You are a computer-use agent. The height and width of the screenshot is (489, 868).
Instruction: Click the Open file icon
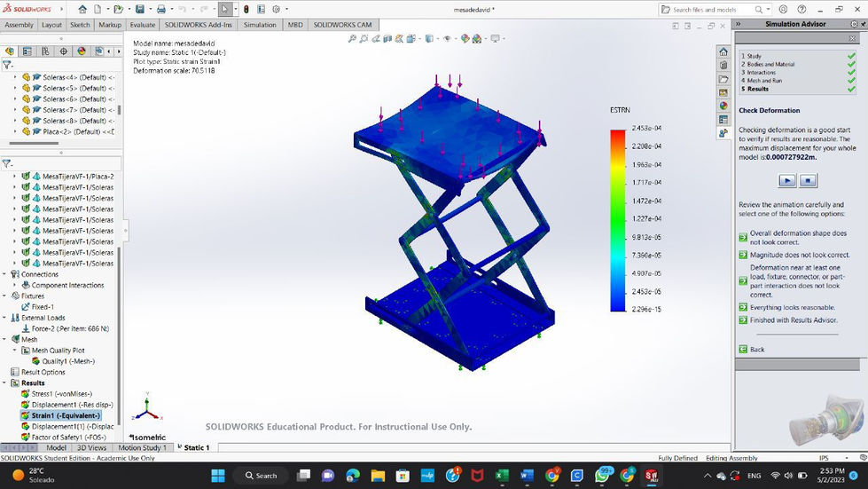(117, 9)
